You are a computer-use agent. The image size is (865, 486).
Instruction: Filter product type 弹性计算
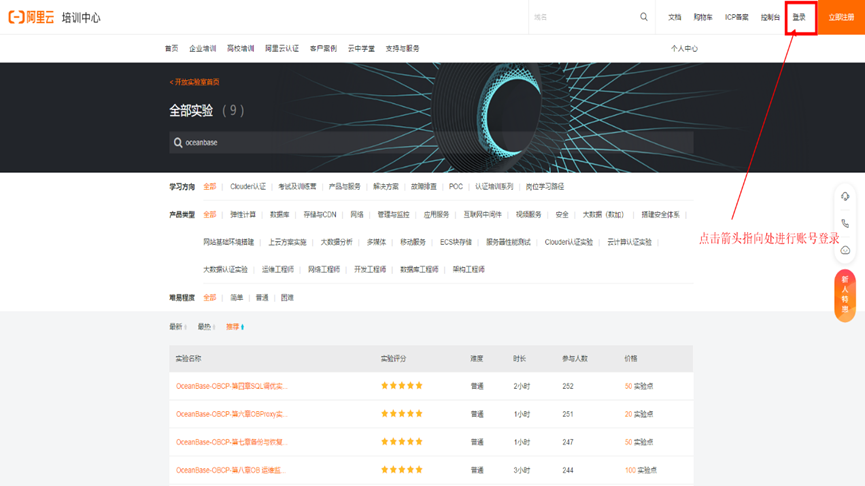click(243, 215)
